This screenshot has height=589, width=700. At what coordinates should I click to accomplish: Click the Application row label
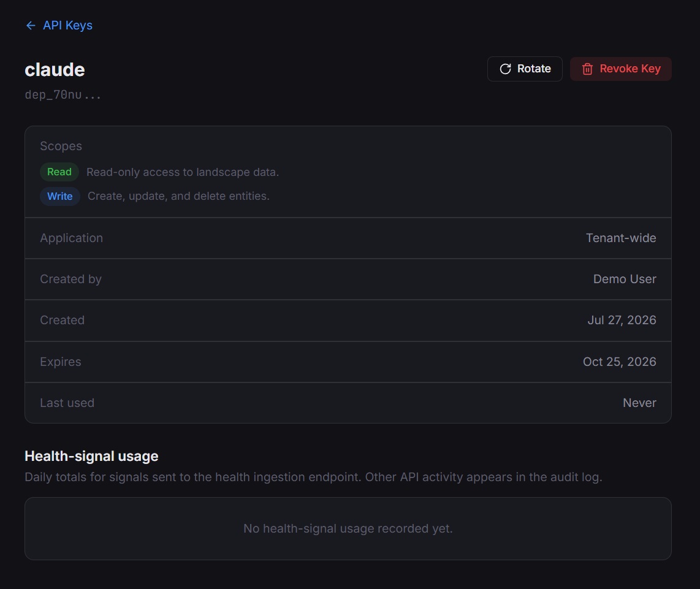click(72, 238)
